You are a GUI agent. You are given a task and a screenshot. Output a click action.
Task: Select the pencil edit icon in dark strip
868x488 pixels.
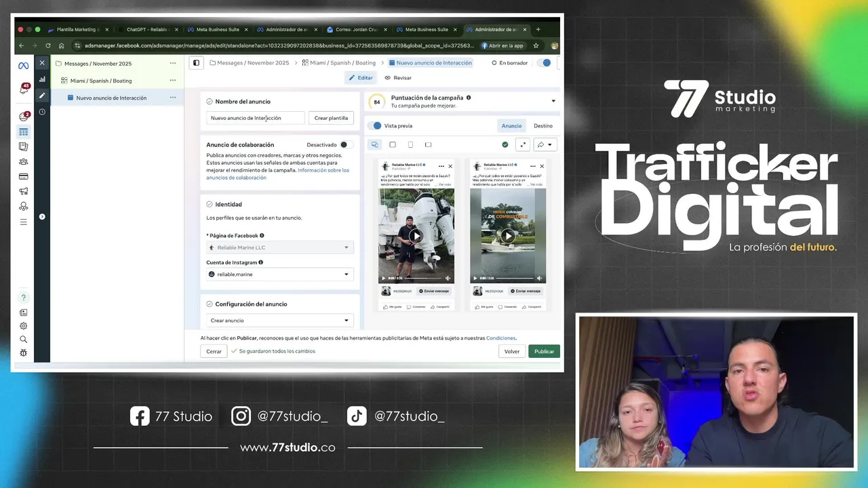[x=42, y=96]
